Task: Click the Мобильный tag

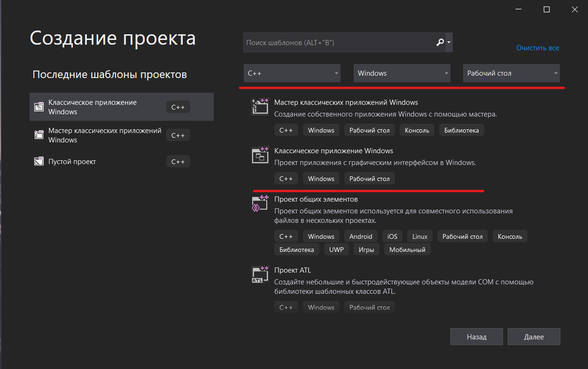Action: (407, 250)
